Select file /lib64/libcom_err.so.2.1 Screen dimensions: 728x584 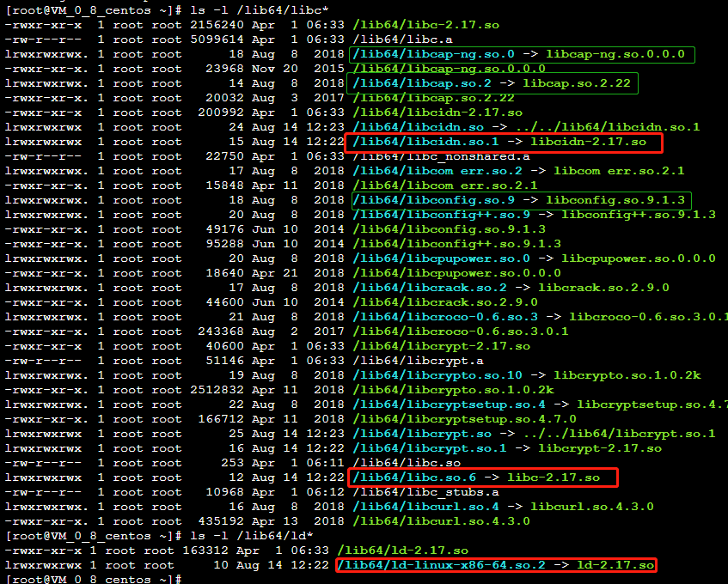[x=444, y=186]
